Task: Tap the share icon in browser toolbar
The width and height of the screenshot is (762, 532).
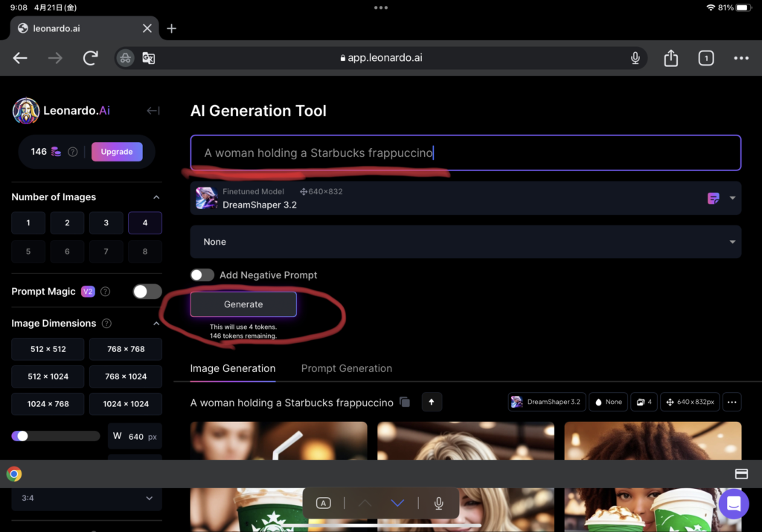Action: coord(670,58)
